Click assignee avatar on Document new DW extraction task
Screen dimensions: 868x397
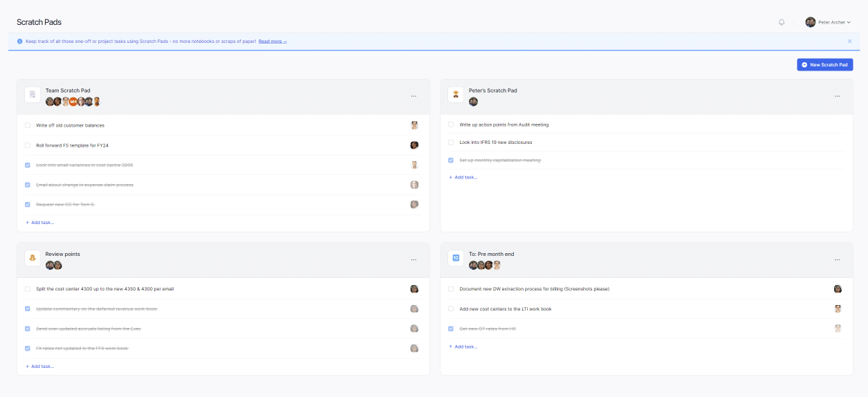coord(838,289)
